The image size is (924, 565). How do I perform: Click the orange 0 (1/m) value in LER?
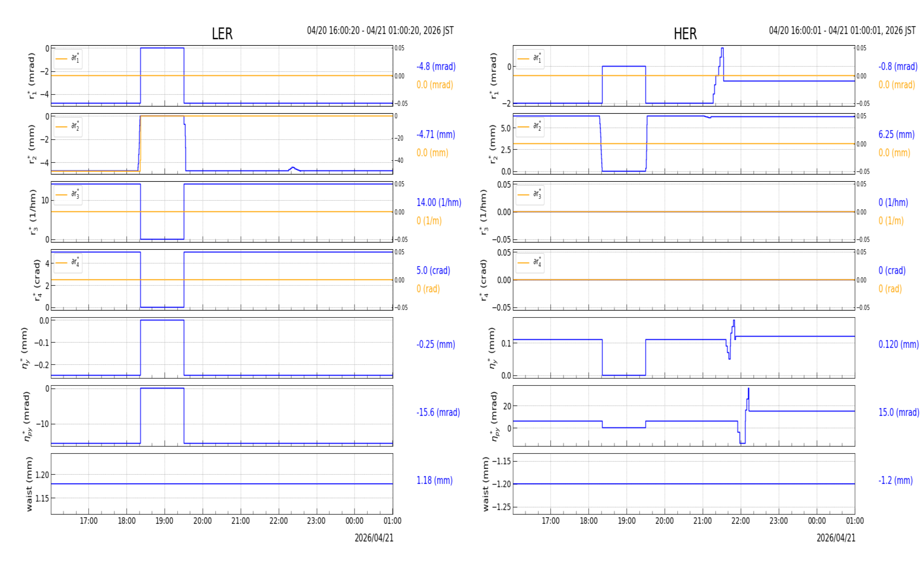pos(429,221)
